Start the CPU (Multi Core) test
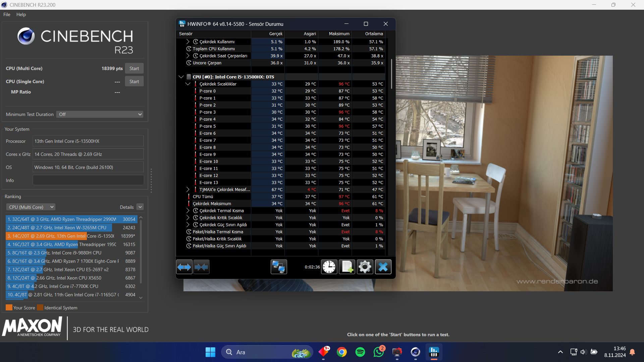The height and width of the screenshot is (362, 644). 134,68
